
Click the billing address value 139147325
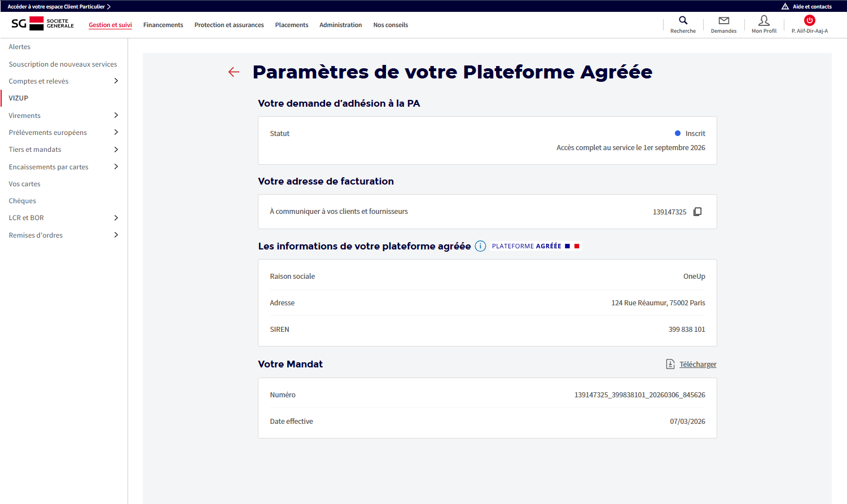click(x=670, y=212)
